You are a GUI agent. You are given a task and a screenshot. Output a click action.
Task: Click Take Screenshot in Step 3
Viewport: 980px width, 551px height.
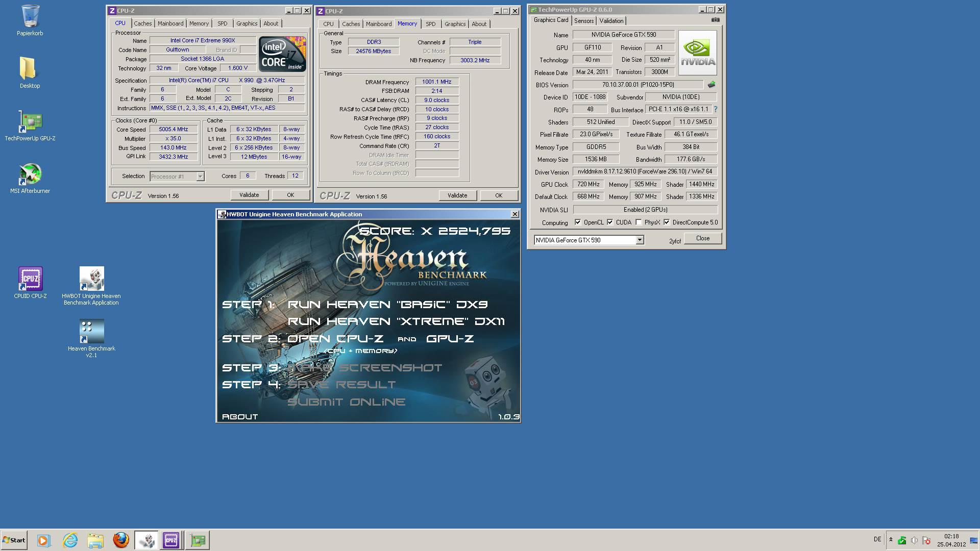(365, 368)
